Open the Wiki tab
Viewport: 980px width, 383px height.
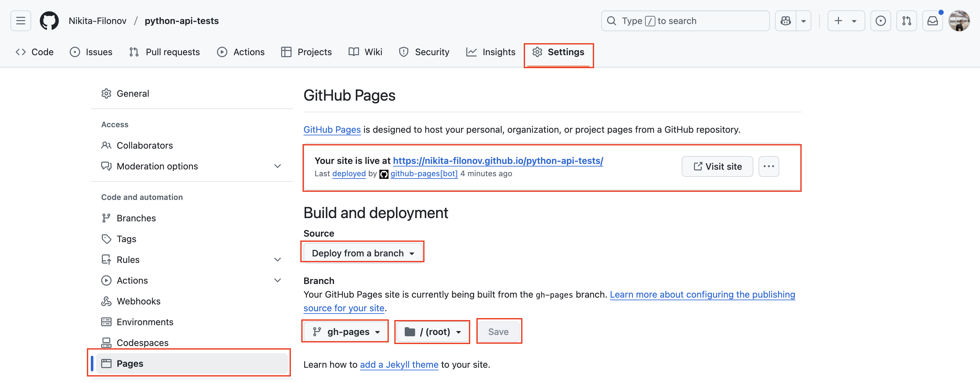click(x=365, y=52)
